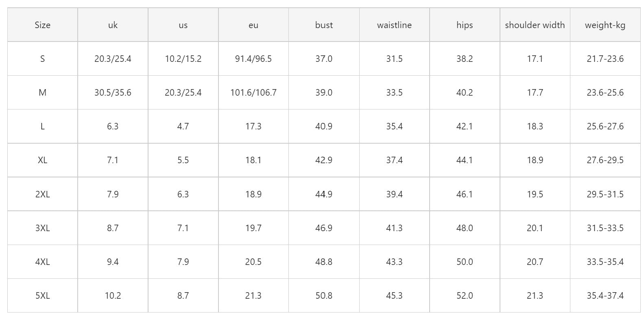Select the 5XL size row label
The height and width of the screenshot is (328, 644).
pyautogui.click(x=42, y=296)
